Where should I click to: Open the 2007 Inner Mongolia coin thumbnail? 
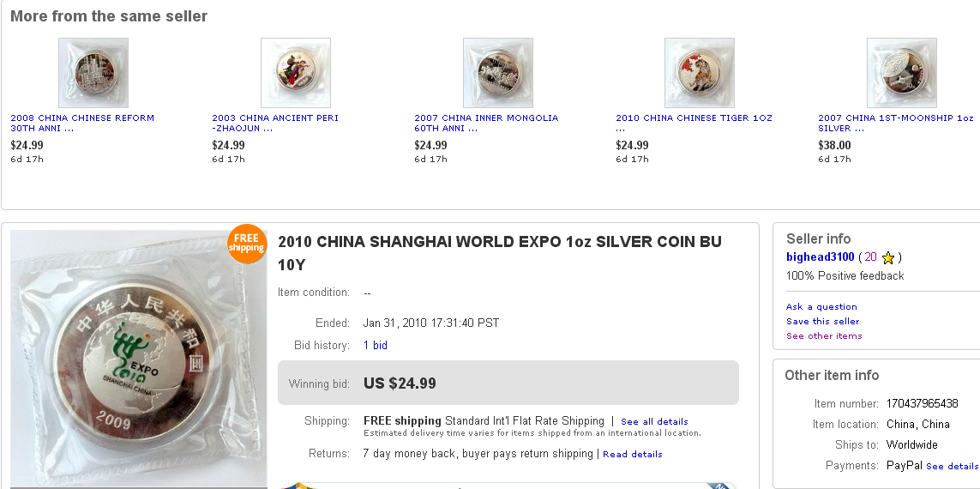coord(498,73)
